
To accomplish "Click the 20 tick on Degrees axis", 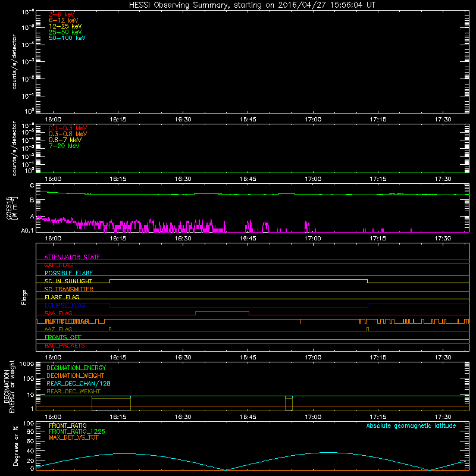I will pyautogui.click(x=31, y=461).
